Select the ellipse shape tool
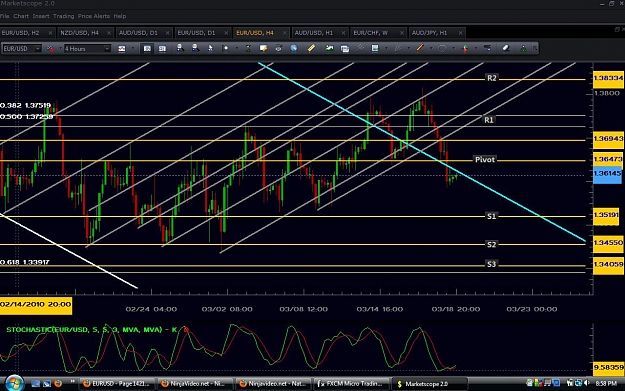 click(x=442, y=49)
